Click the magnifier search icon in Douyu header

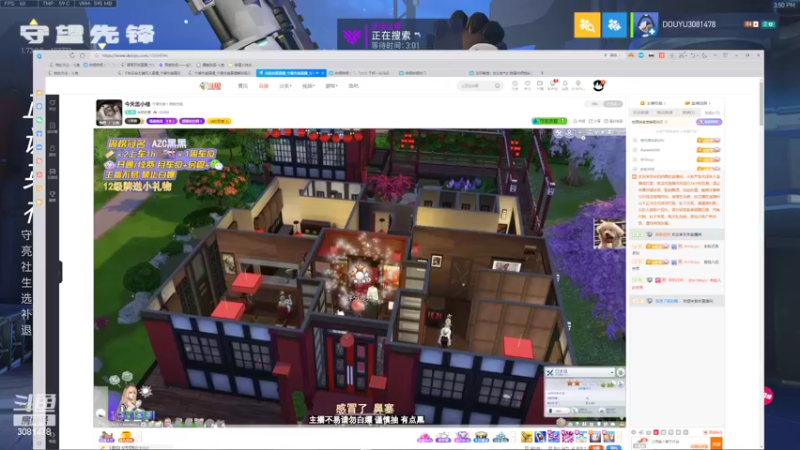tap(497, 86)
